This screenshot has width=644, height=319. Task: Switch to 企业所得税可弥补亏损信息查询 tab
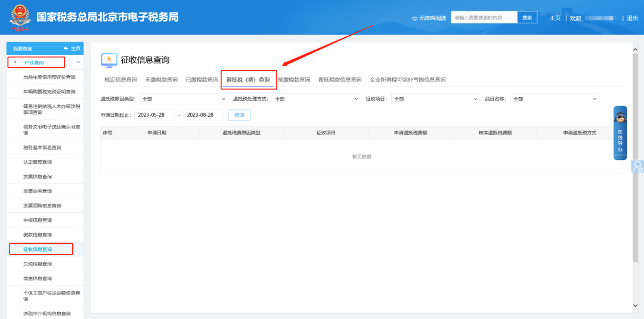(x=408, y=80)
